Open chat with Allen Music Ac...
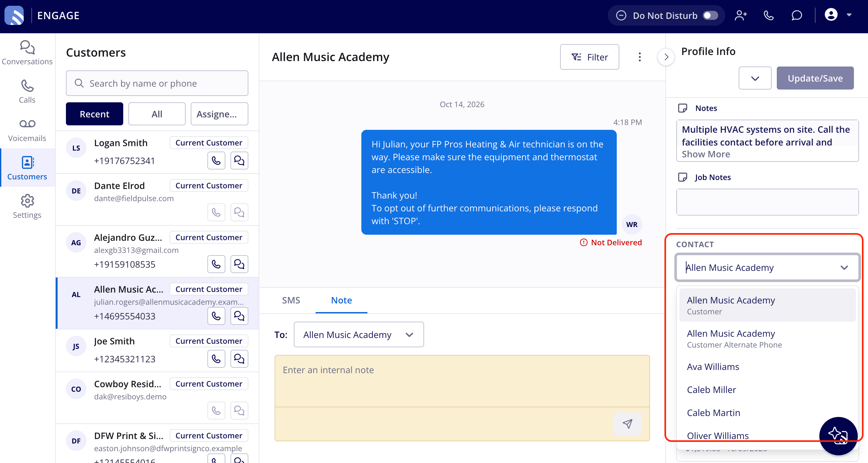 pos(239,316)
